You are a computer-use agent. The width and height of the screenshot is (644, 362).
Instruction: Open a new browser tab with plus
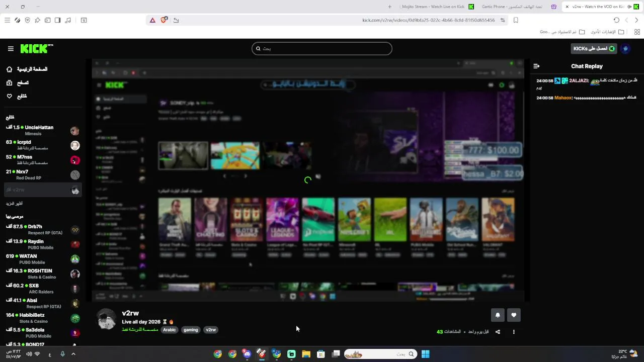pos(389,7)
